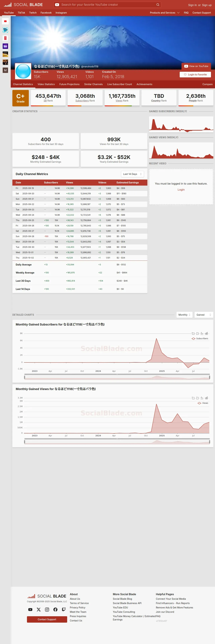Click the red Contact Support footer button
This screenshot has width=215, height=644.
click(x=47, y=619)
